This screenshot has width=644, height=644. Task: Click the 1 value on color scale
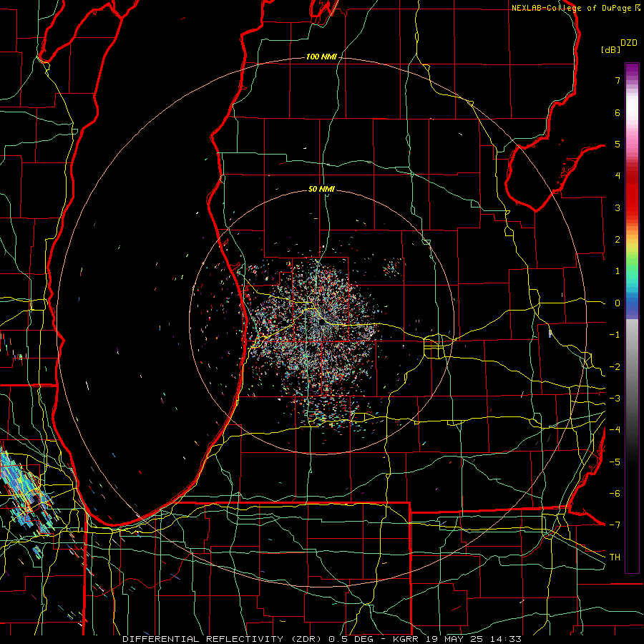pyautogui.click(x=618, y=271)
